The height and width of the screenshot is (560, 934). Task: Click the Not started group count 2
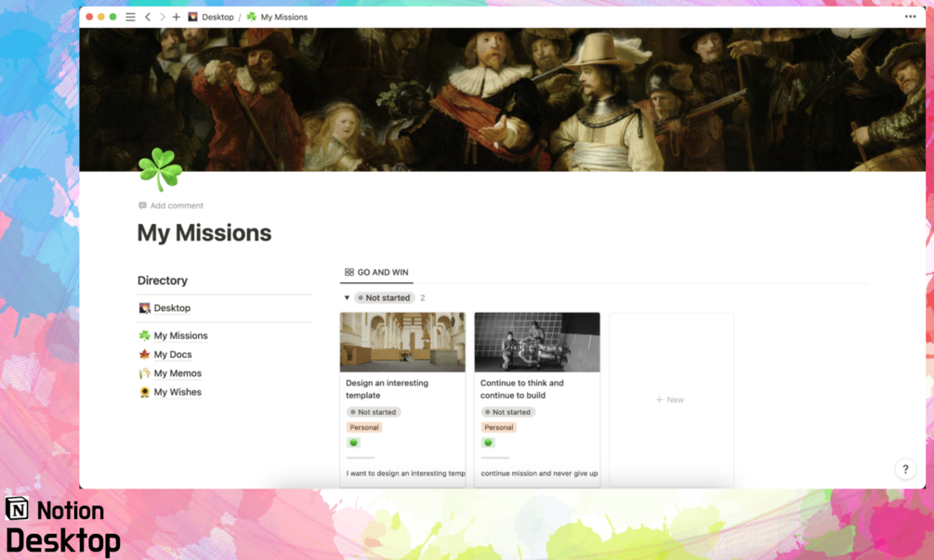(422, 297)
